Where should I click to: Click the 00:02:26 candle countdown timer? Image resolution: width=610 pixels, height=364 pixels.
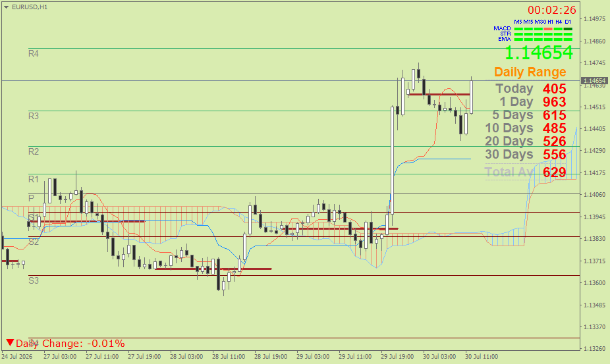coord(551,10)
